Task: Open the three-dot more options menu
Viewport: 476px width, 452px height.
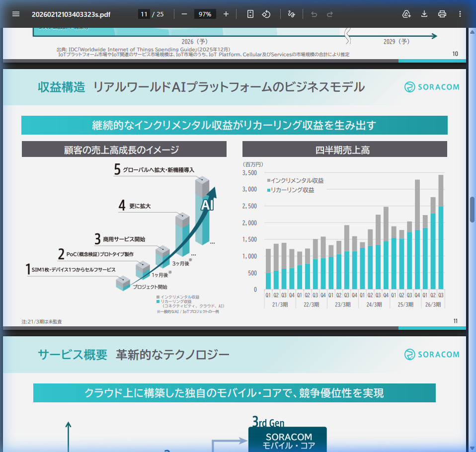Action: [x=460, y=14]
